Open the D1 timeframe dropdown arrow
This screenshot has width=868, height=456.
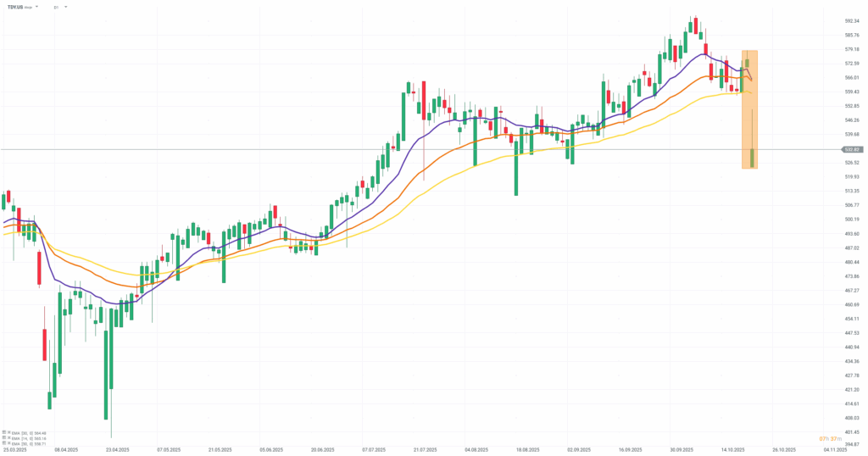pyautogui.click(x=65, y=7)
